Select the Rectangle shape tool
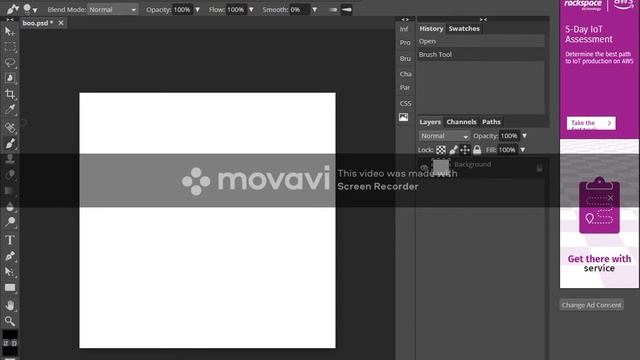Viewport: 640px width, 360px height. (x=10, y=288)
